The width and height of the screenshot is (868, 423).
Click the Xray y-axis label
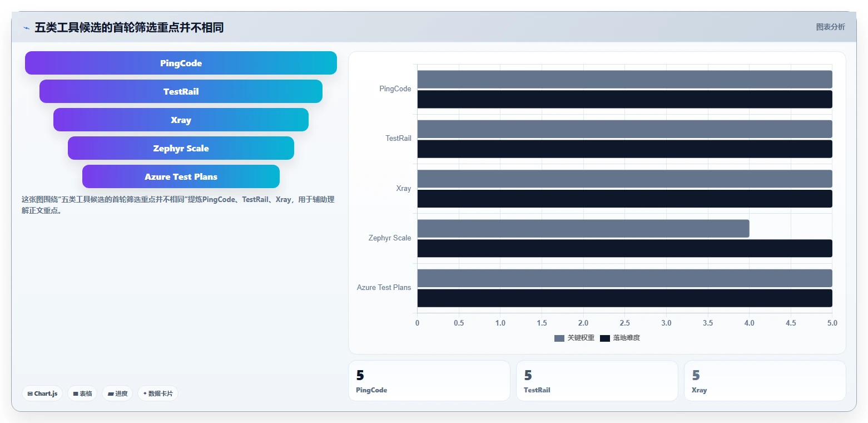(x=404, y=189)
